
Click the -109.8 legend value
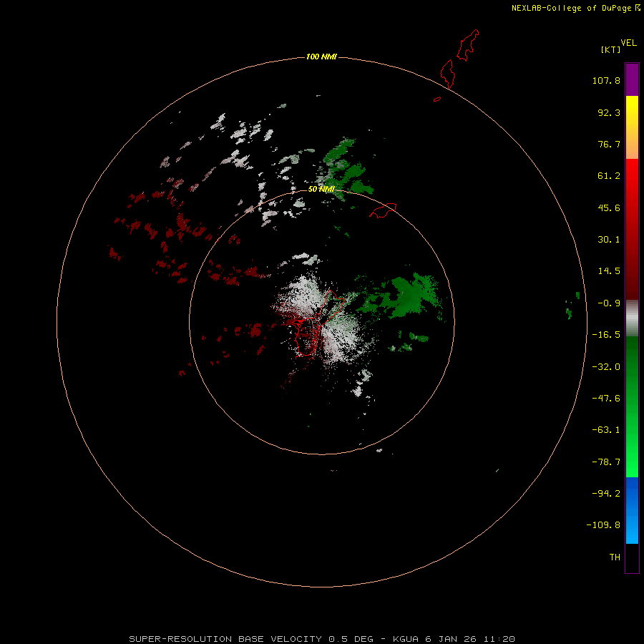603,525
